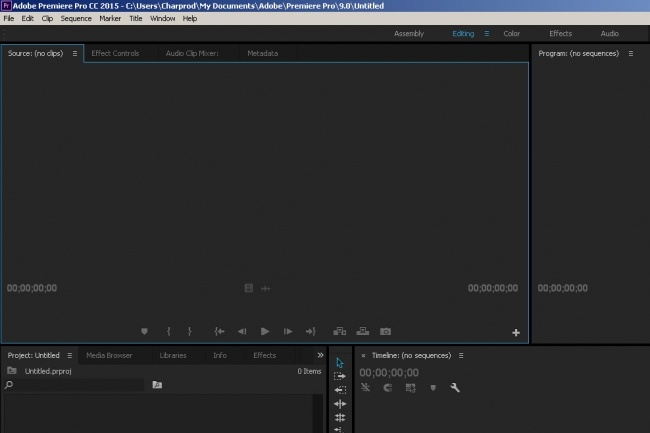
Task: Select the Selection arrow tool
Action: click(x=340, y=363)
